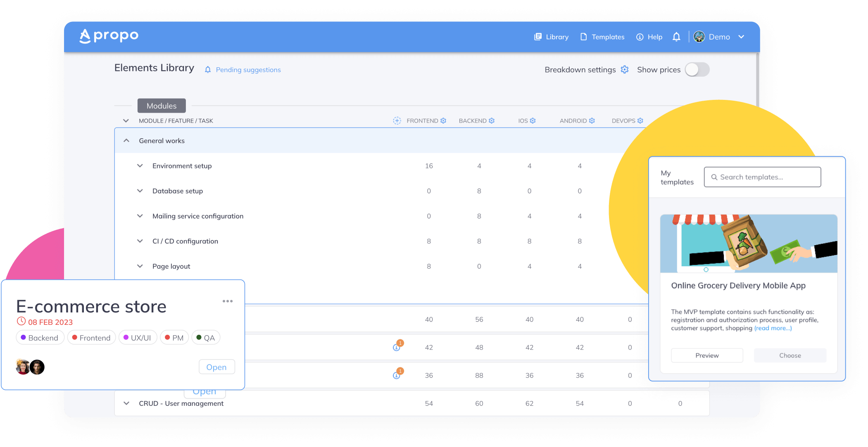Click the add column plus icon

[397, 121]
